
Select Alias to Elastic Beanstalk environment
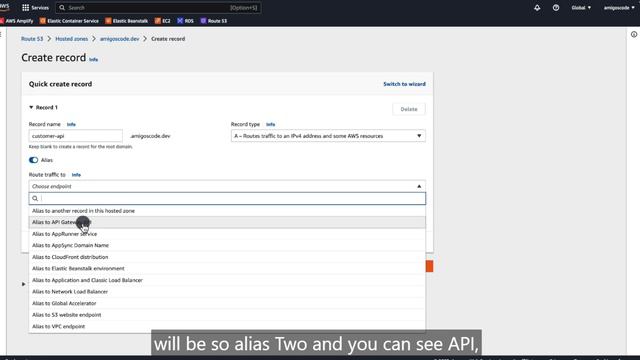coord(227,269)
